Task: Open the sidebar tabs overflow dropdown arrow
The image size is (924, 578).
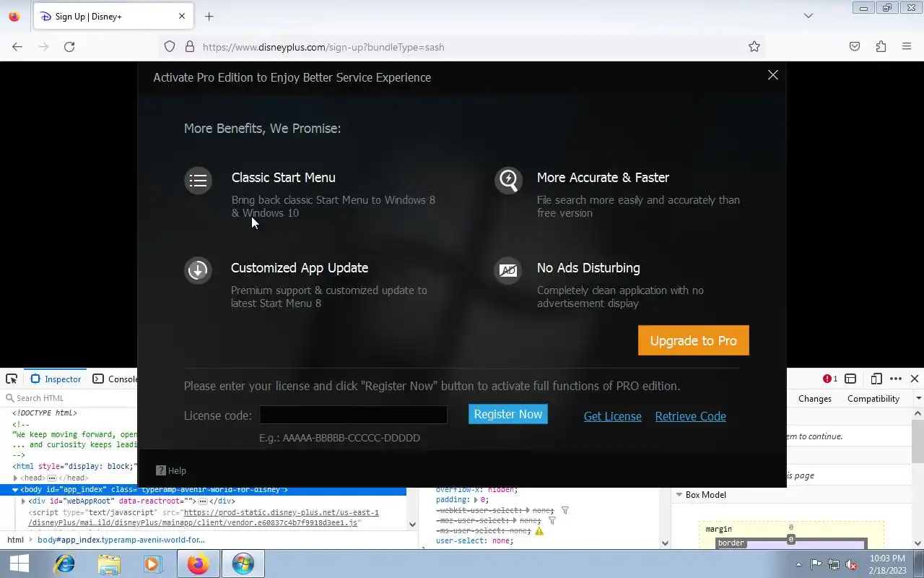Action: [x=918, y=399]
